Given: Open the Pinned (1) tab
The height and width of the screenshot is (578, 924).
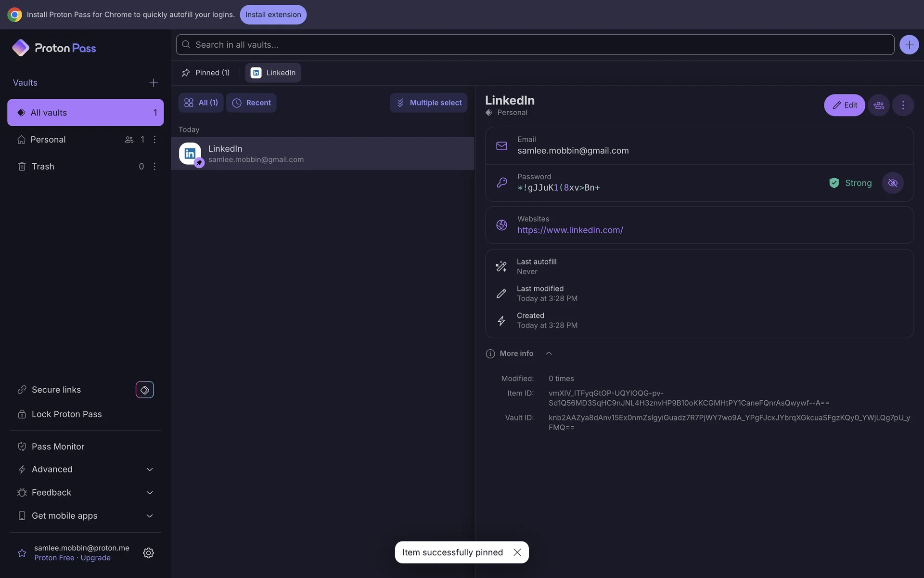Looking at the screenshot, I should [x=206, y=73].
